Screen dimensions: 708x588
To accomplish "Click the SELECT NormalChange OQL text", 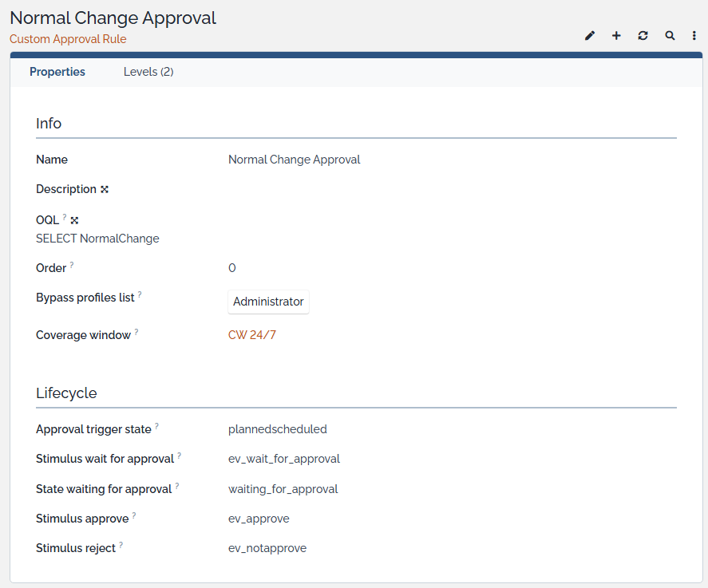I will [97, 239].
